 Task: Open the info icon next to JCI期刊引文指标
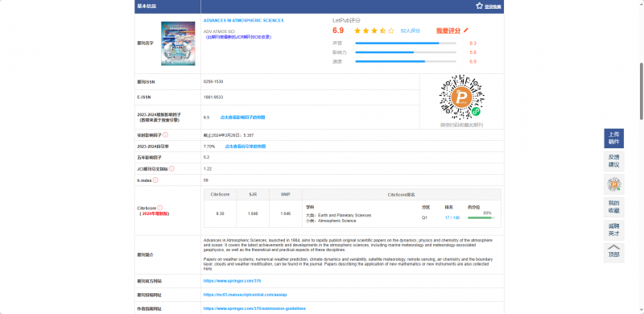pos(171,168)
